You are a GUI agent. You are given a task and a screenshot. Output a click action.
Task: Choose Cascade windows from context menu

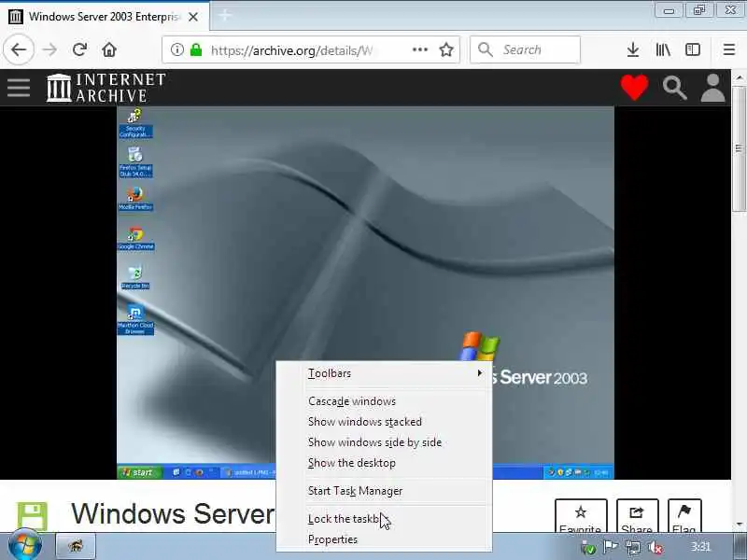coord(385,401)
